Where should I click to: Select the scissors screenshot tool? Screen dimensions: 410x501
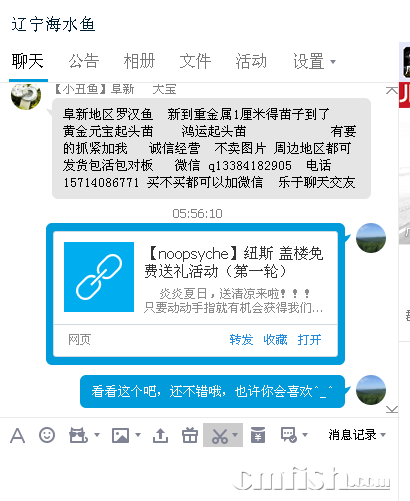220,435
